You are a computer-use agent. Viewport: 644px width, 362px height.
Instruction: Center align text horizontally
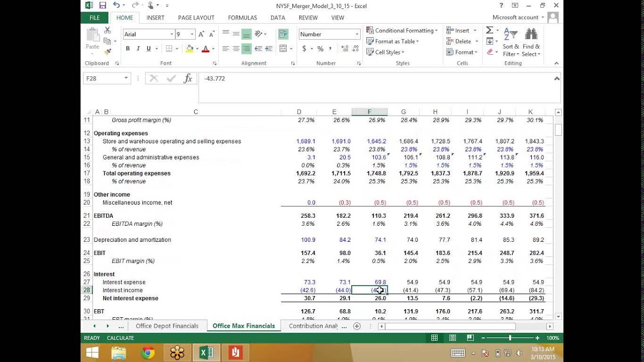pyautogui.click(x=235, y=49)
